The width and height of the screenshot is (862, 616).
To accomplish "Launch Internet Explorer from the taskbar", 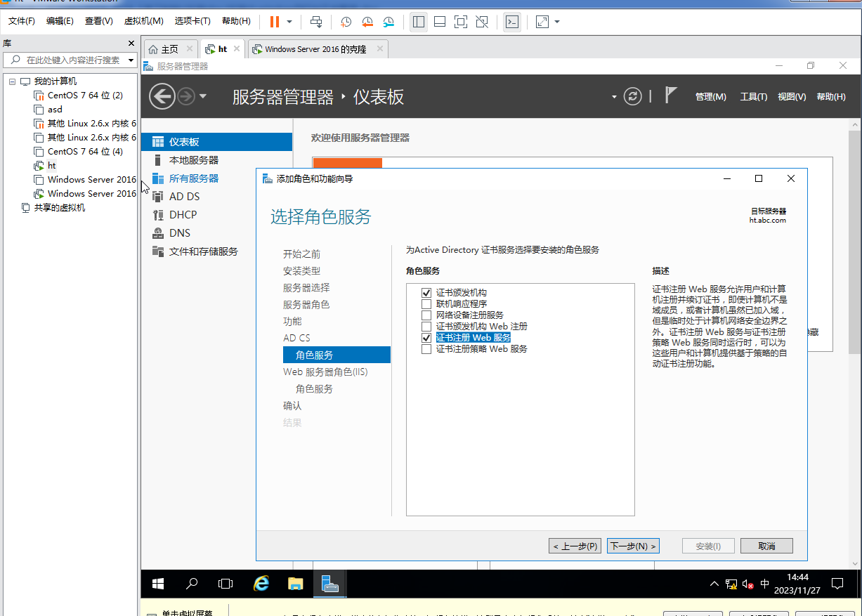I will click(x=261, y=584).
